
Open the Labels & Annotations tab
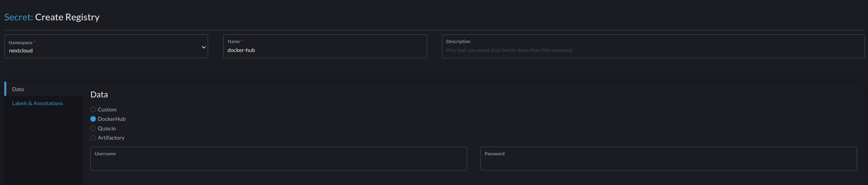coord(38,103)
